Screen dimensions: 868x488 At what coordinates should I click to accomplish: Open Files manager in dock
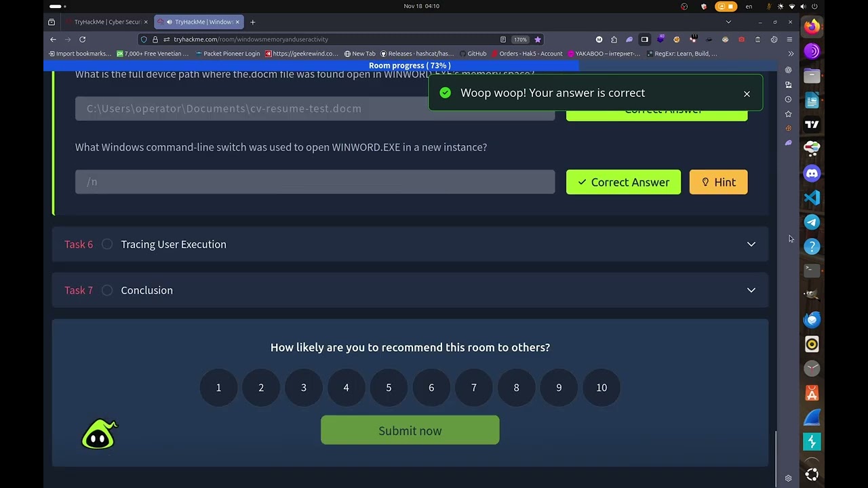coord(812,76)
